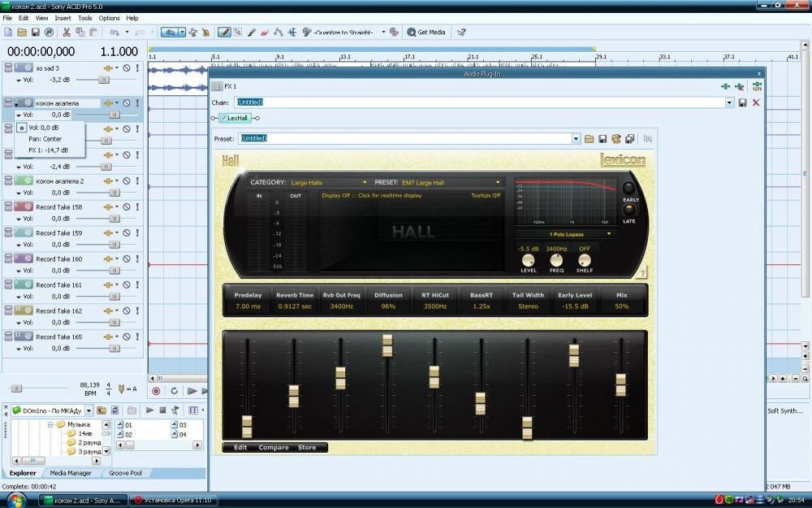Click the Store button in Lexicon
The image size is (812, 508).
[307, 447]
